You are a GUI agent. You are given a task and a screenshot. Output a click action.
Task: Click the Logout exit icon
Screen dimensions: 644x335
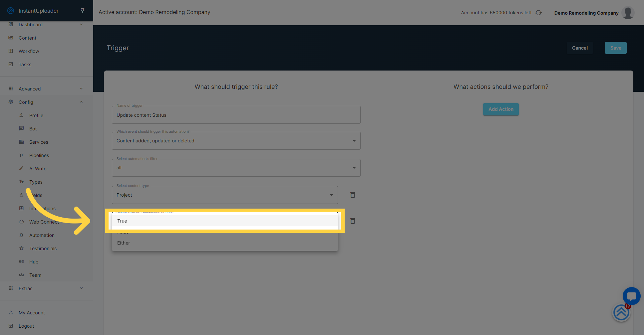click(x=11, y=326)
